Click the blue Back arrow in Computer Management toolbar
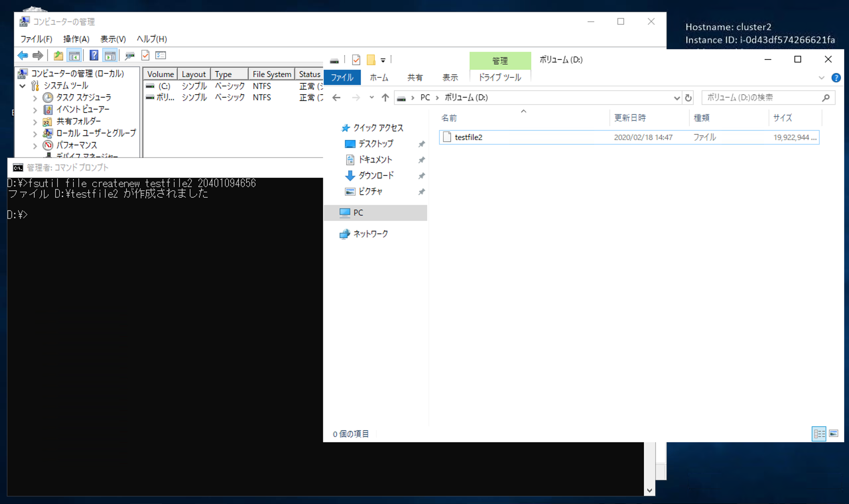The width and height of the screenshot is (849, 504). click(x=23, y=55)
